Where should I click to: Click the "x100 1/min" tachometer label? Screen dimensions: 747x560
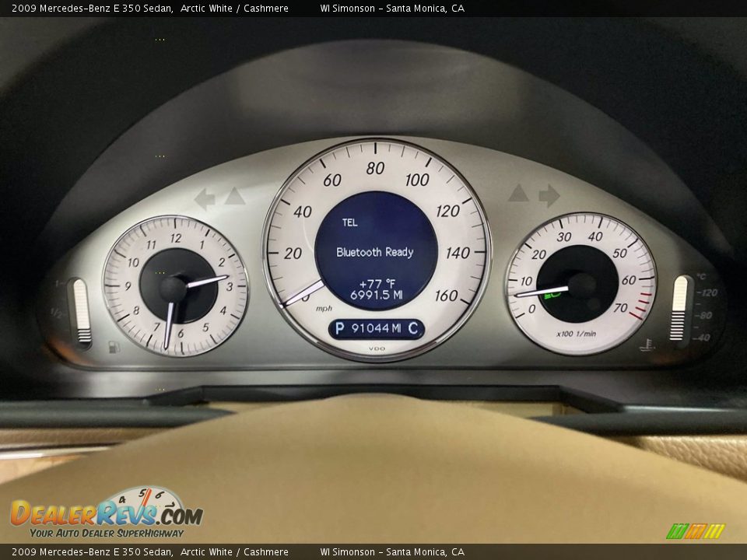coord(576,334)
